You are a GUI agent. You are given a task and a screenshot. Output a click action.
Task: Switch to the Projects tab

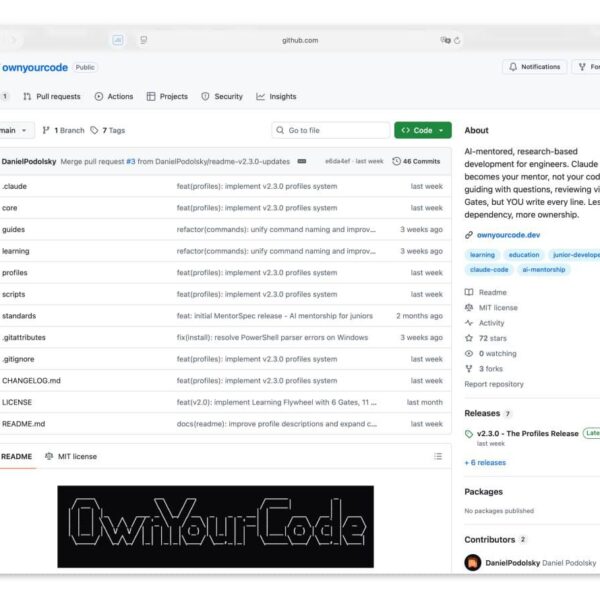(167, 96)
